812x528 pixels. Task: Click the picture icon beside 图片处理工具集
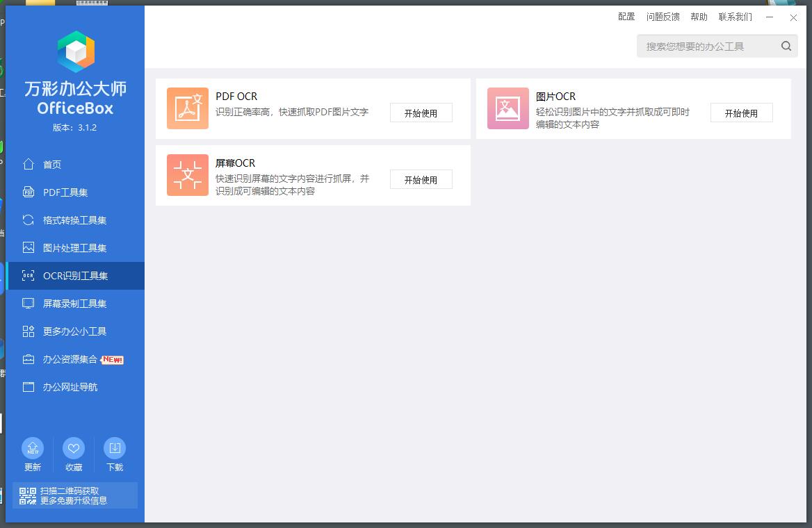[x=29, y=247]
